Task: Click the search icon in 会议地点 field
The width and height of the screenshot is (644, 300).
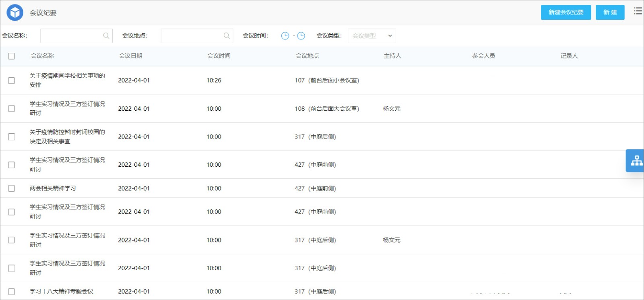Action: click(x=227, y=36)
